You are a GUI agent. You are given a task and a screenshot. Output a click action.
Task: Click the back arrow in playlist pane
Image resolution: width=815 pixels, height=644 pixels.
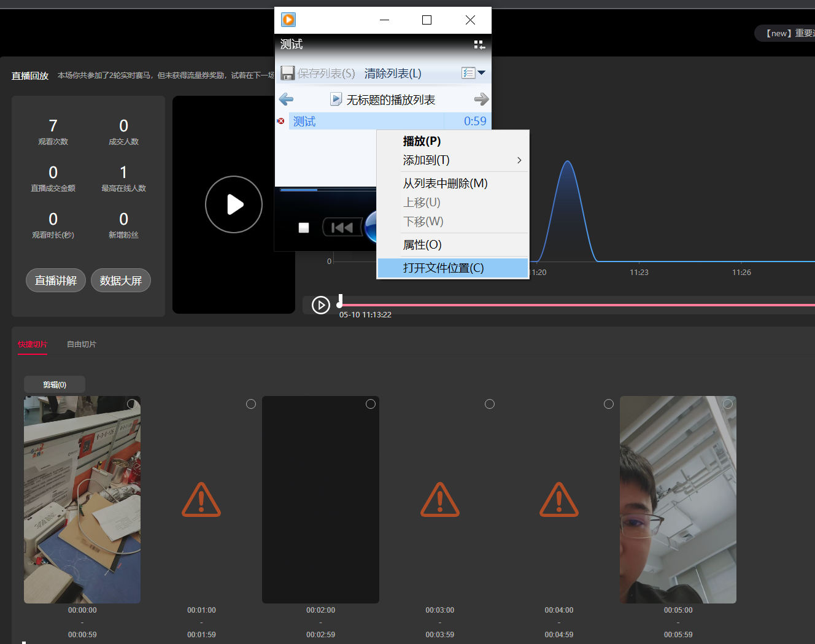(x=286, y=99)
